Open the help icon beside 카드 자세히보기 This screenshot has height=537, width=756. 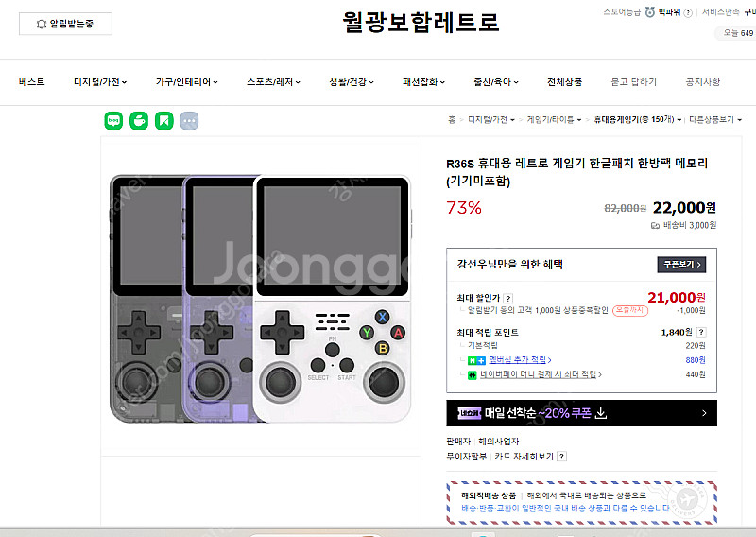coord(561,457)
